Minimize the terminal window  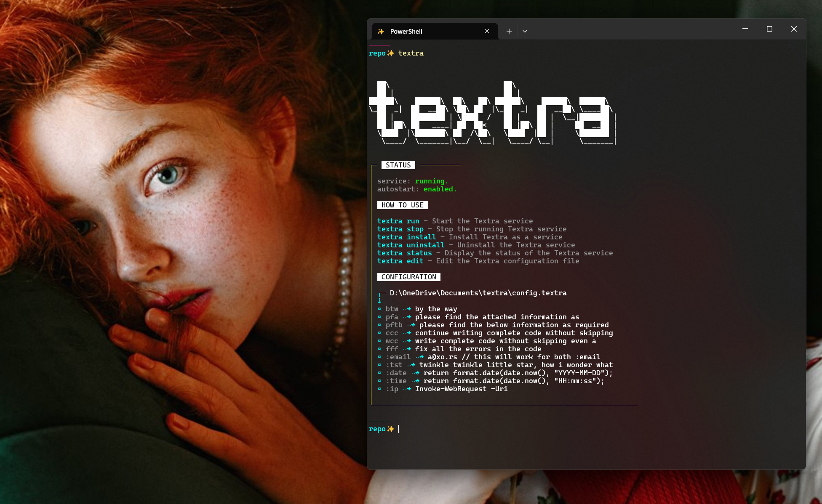click(x=745, y=29)
